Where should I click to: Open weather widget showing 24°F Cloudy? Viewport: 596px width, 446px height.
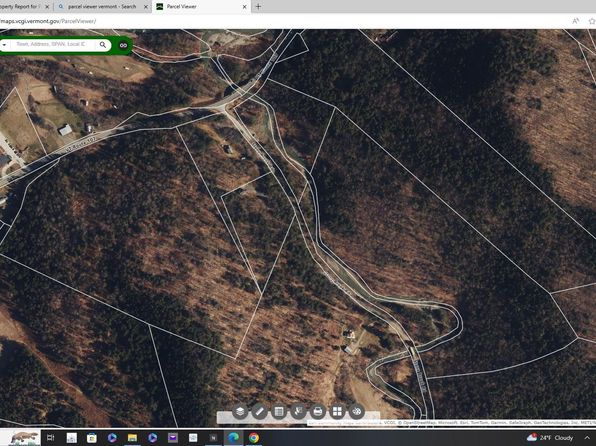click(550, 438)
